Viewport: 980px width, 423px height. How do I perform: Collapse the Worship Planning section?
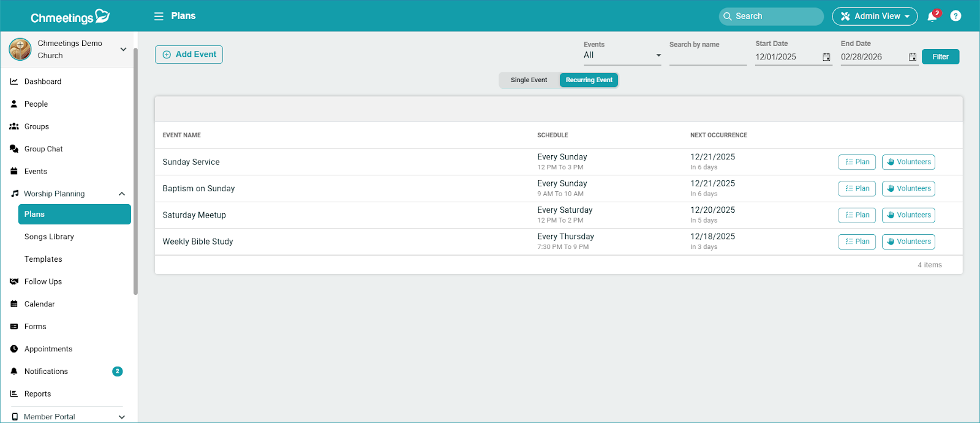coord(122,194)
